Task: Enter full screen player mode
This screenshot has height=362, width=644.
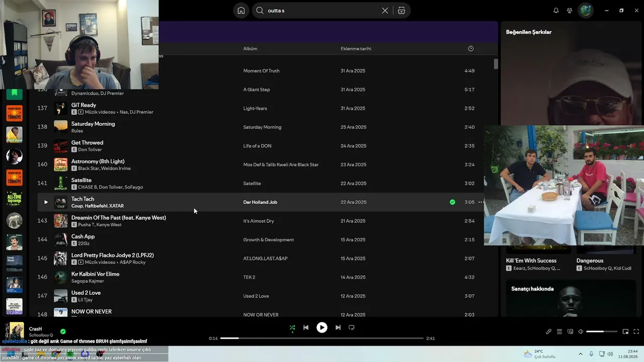Action: (636, 332)
